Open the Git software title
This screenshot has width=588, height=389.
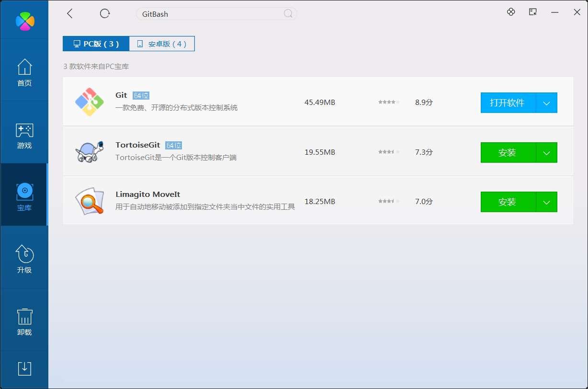121,95
